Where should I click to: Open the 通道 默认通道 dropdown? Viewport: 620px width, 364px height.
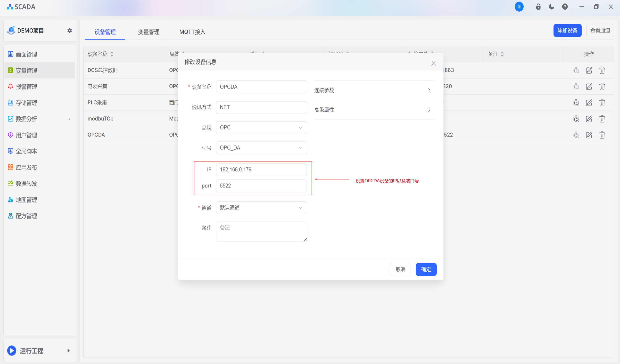261,208
